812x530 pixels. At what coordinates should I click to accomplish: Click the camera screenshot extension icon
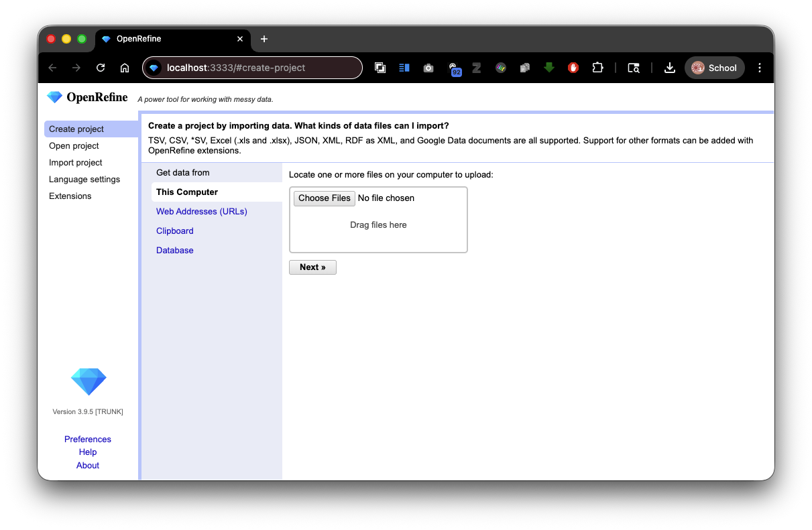coord(428,68)
